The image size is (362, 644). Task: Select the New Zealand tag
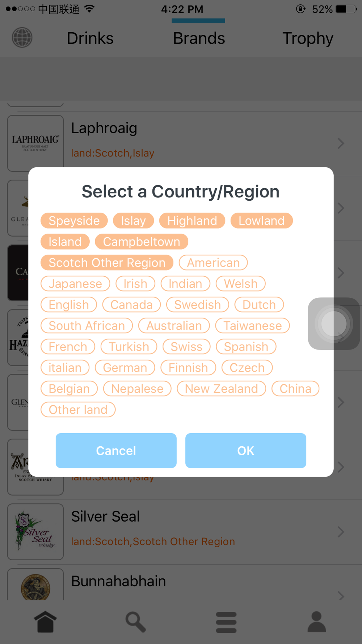pos(221,389)
